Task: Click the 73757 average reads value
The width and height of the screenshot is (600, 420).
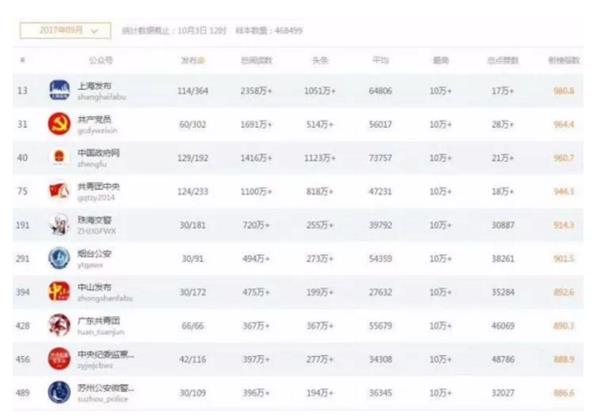Action: [x=380, y=158]
